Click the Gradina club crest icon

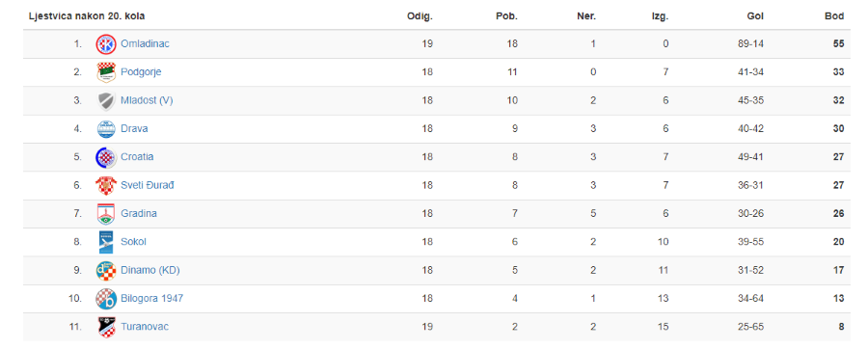pos(106,213)
